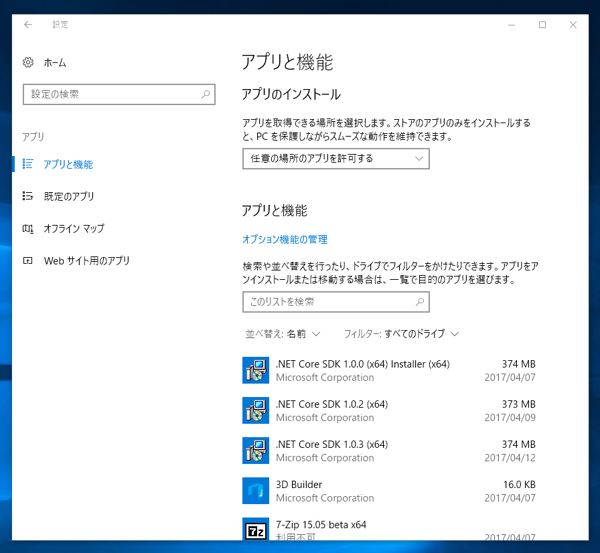Focus the 設定の検索 search box
This screenshot has height=553, width=600.
pyautogui.click(x=119, y=94)
